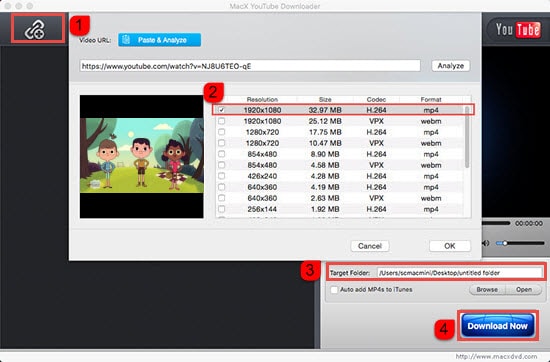Check the 426x240 mp4 checkbox
550x362 pixels.
coord(221,176)
